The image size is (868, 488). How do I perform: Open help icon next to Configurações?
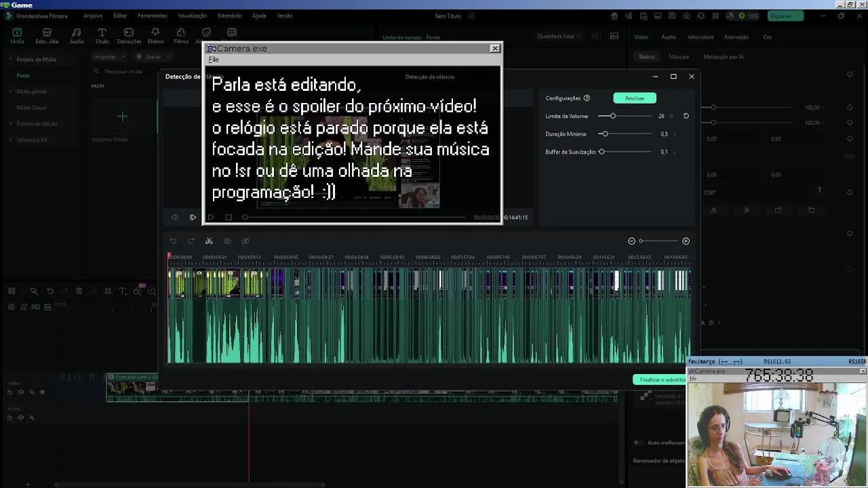pyautogui.click(x=587, y=98)
